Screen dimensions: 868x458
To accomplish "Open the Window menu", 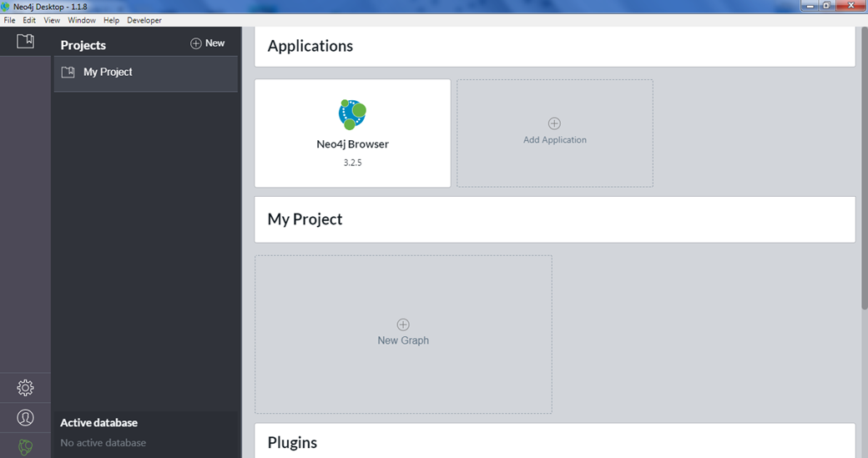I will 82,20.
